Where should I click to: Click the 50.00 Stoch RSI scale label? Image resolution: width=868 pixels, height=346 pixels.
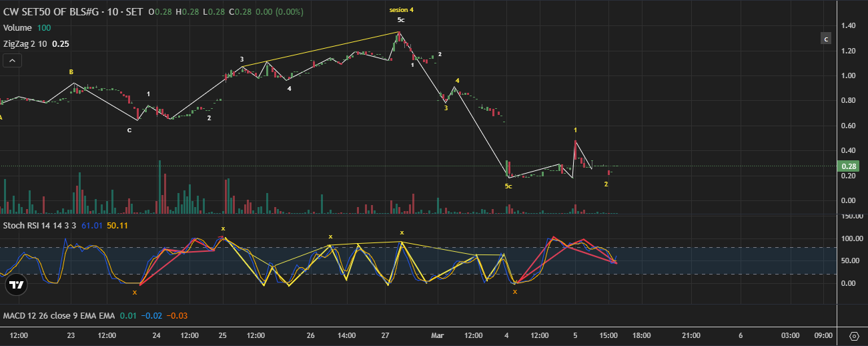(x=850, y=261)
